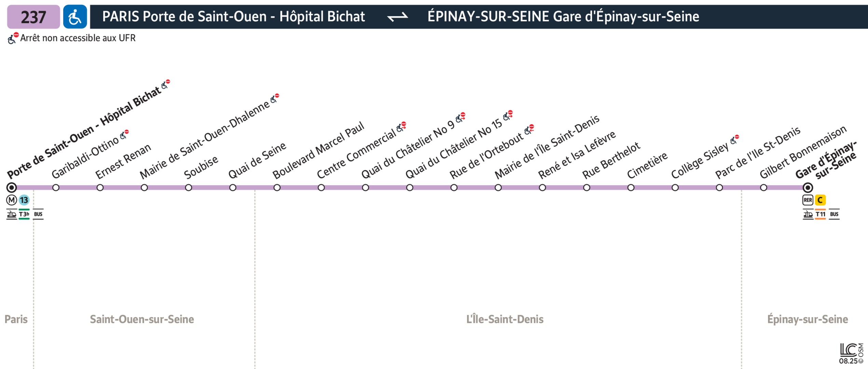Click the Saint-Ouen-sur-Seine zone label
This screenshot has width=868, height=369.
pyautogui.click(x=142, y=319)
